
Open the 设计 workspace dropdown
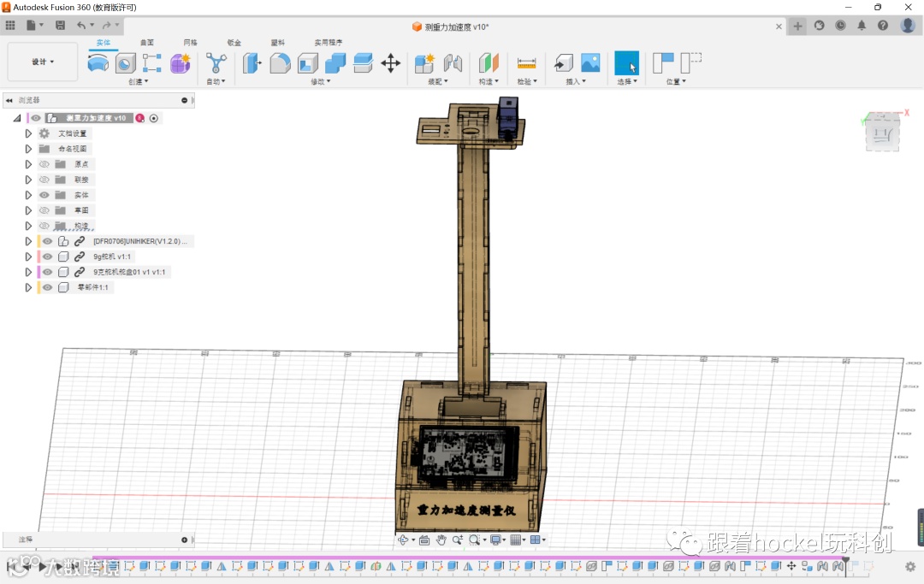click(x=43, y=62)
